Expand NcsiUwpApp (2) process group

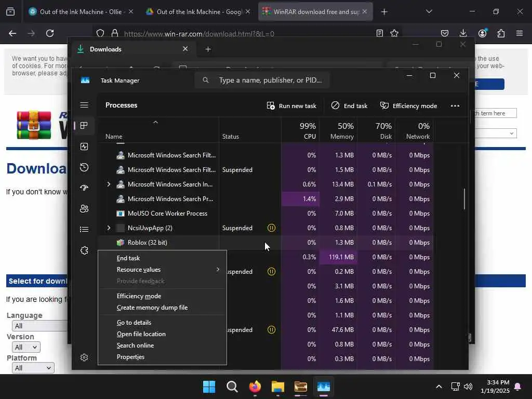pyautogui.click(x=109, y=228)
